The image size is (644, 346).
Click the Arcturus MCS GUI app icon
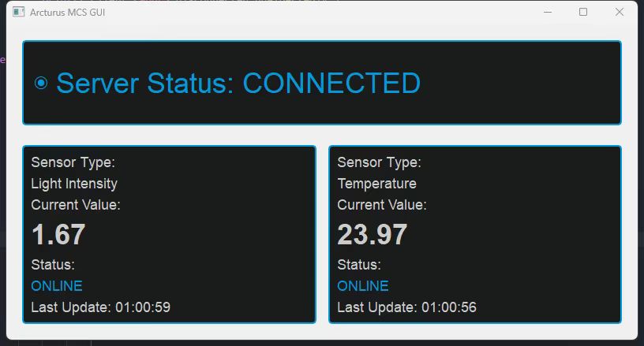(x=18, y=13)
